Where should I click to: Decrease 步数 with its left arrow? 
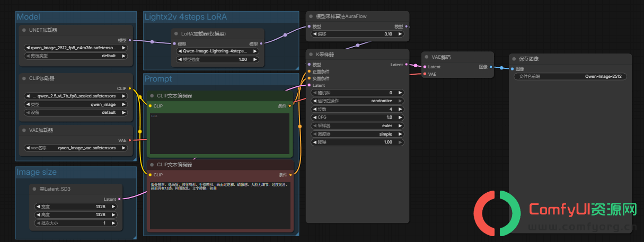(x=315, y=109)
